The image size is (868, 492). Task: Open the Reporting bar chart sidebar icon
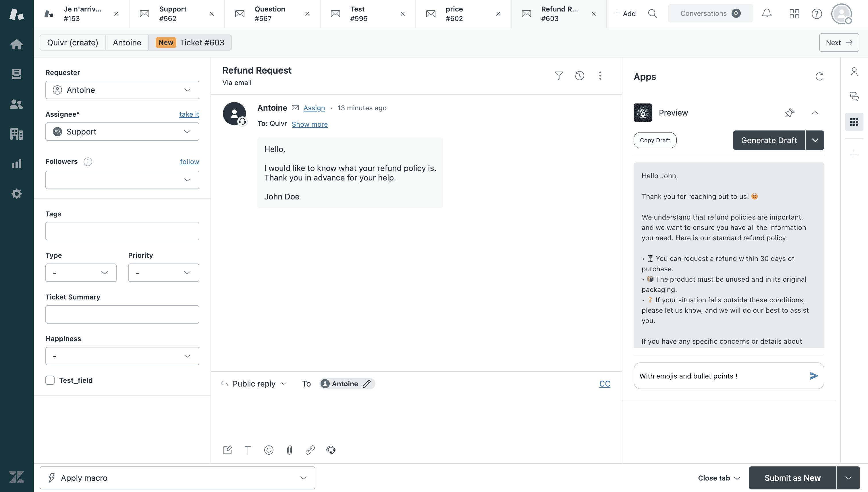click(17, 164)
